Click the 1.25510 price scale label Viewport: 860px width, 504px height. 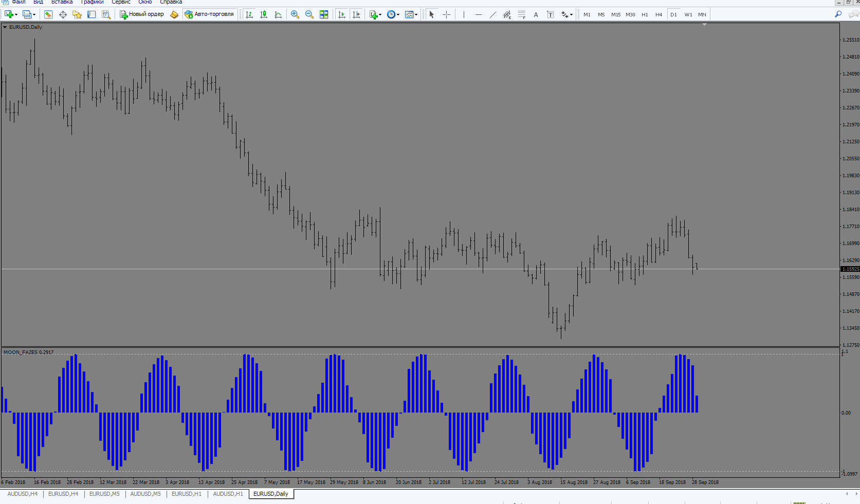click(x=850, y=40)
